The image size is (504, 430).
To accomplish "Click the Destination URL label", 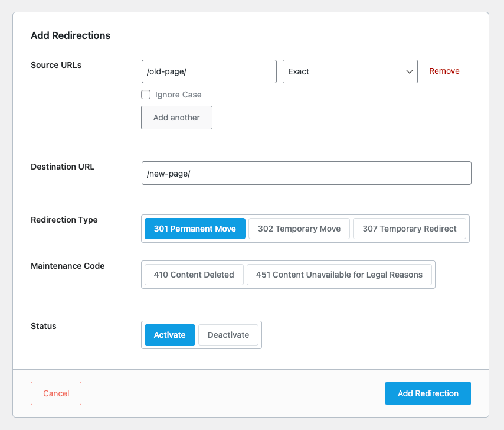I will (63, 167).
